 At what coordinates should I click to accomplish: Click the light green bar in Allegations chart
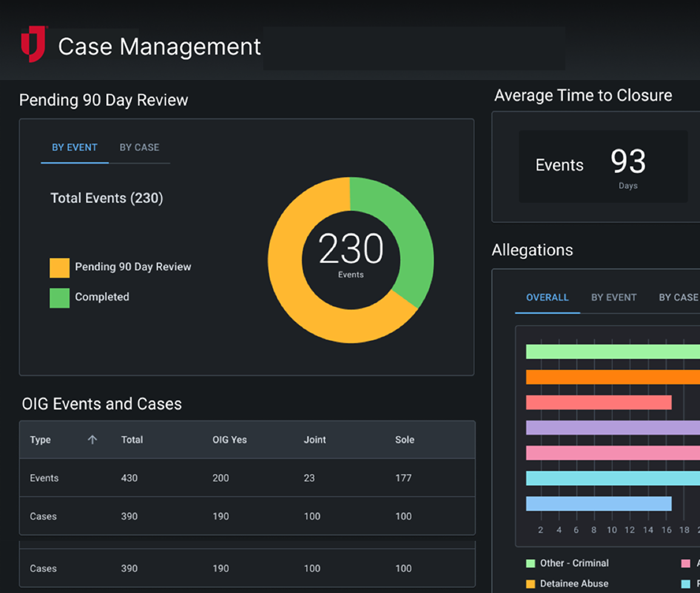(x=613, y=352)
